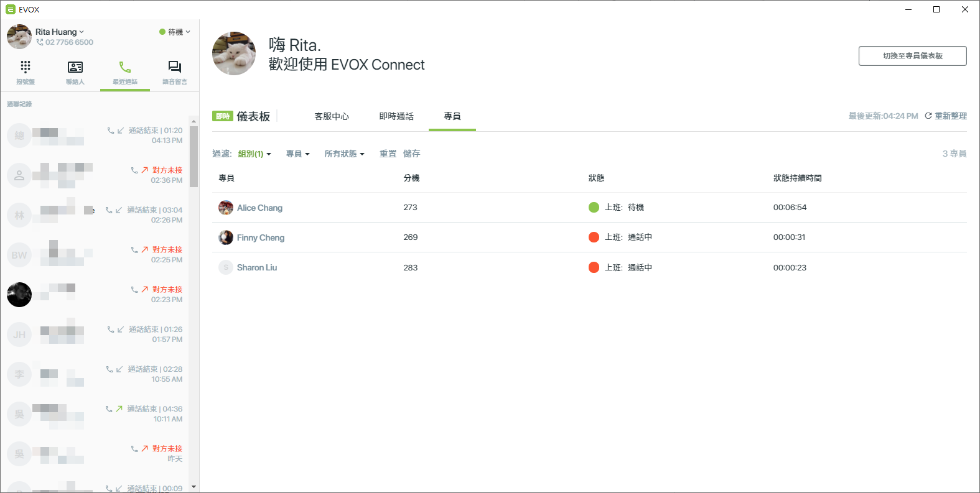This screenshot has height=493, width=980.
Task: Open the 組別(1) group filter
Action: pos(254,154)
